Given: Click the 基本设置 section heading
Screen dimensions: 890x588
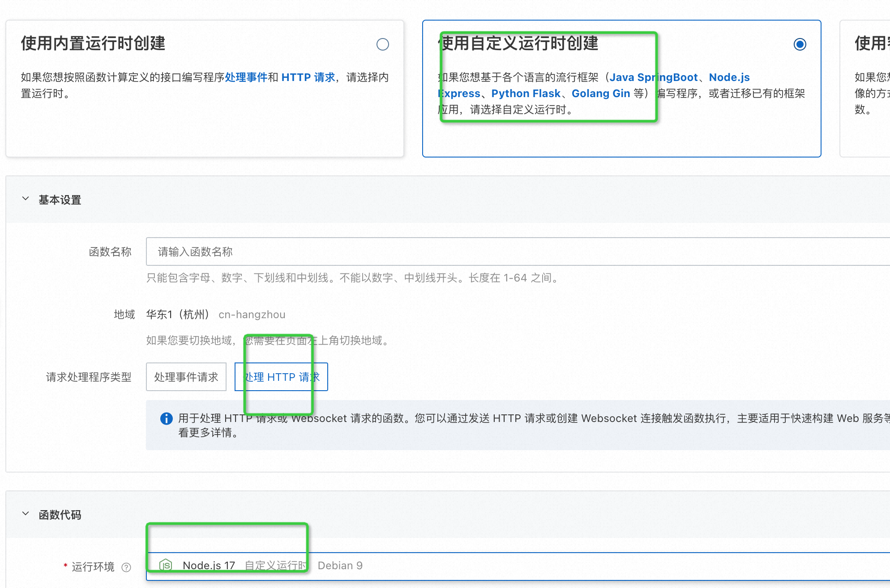Looking at the screenshot, I should (x=60, y=200).
